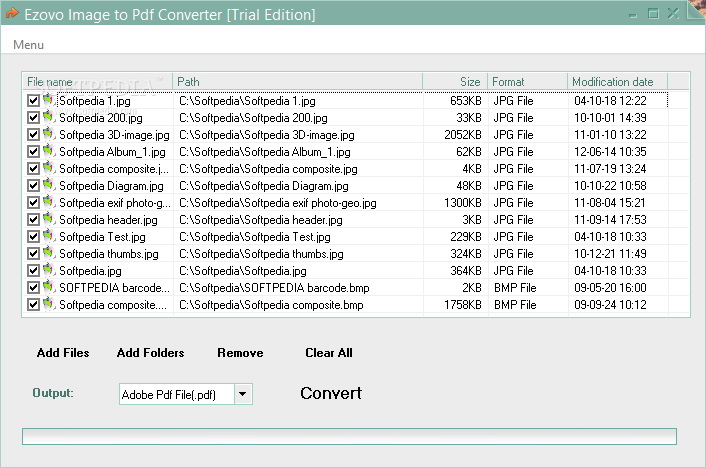
Task: Click the file icon beside Softpedia Test.jpg
Action: pyautogui.click(x=49, y=236)
